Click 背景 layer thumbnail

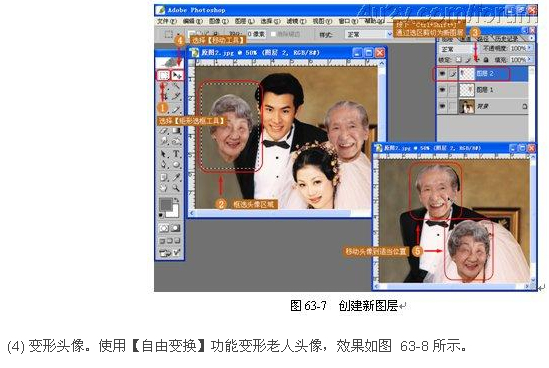tap(466, 106)
